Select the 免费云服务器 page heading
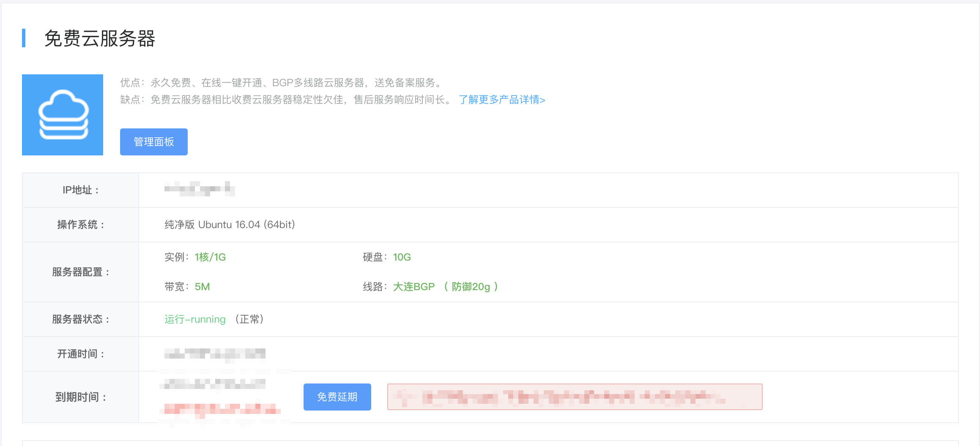Image resolution: width=980 pixels, height=446 pixels. [100, 38]
